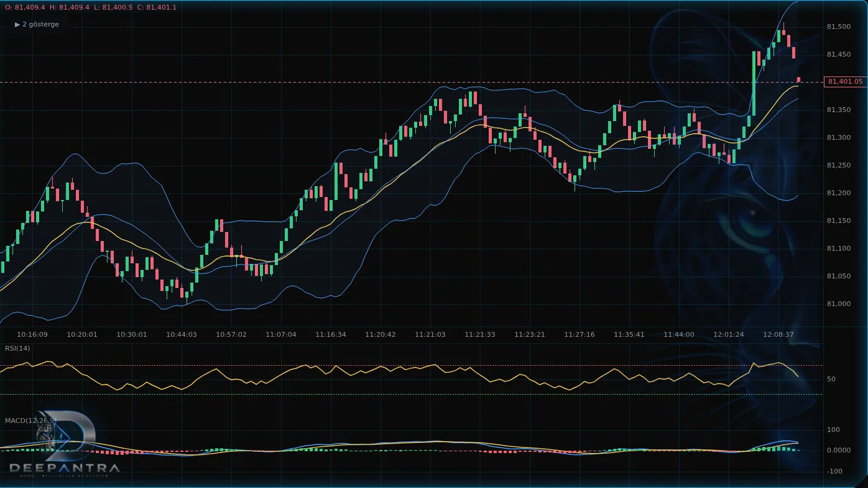Click the RSI(14) indicator label
The image size is (868, 488).
click(x=17, y=348)
